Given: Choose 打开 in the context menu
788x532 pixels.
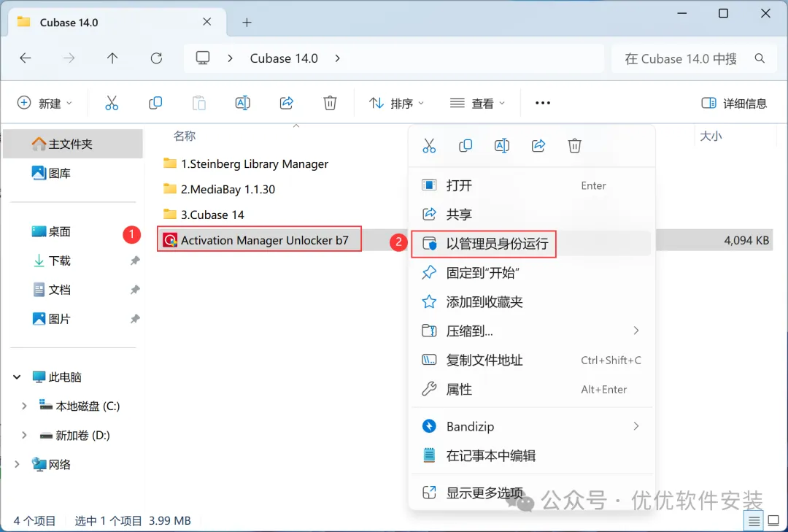Looking at the screenshot, I should coord(532,185).
